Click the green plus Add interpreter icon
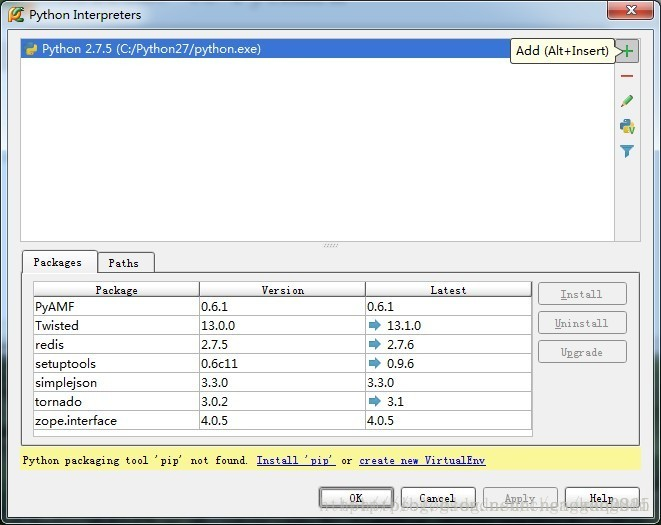 (627, 51)
